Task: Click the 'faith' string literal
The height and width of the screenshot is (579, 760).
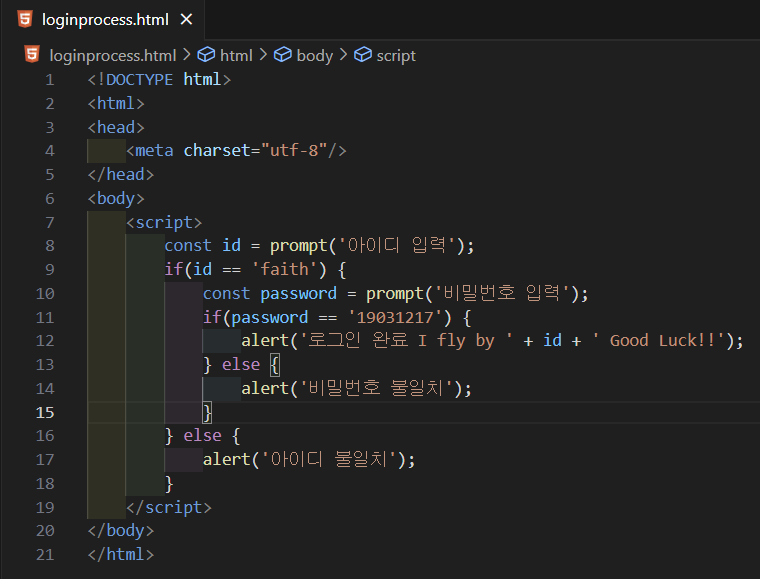Action: pos(285,269)
